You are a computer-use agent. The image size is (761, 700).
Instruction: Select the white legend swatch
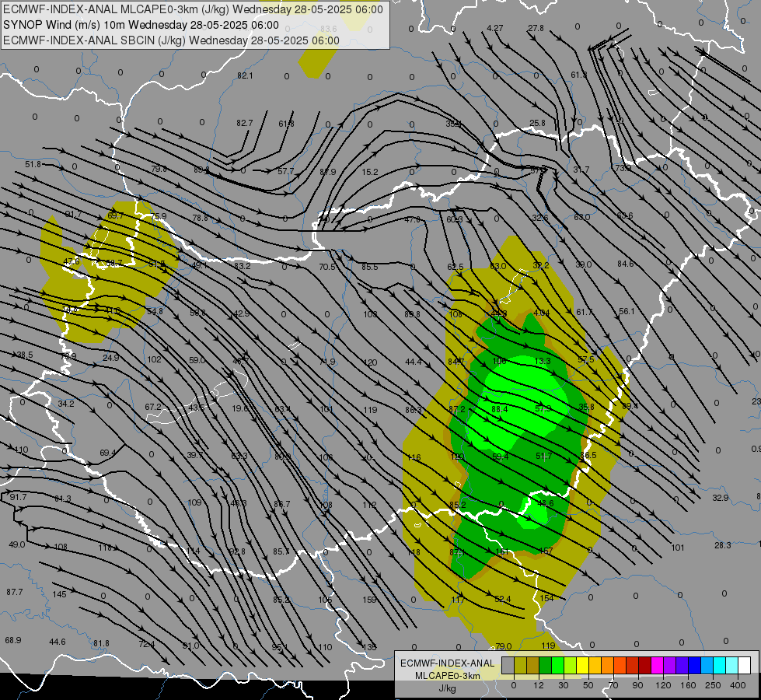744,665
